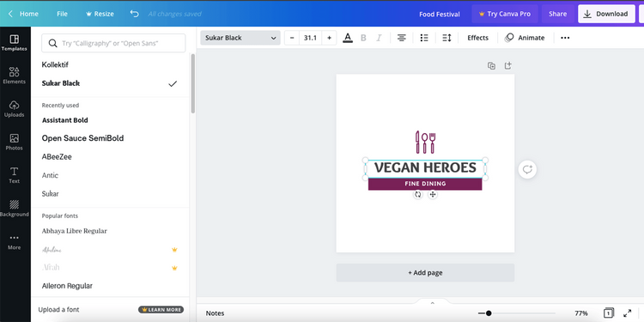The height and width of the screenshot is (322, 644).
Task: Open the three-dot more options menu
Action: [x=565, y=38]
